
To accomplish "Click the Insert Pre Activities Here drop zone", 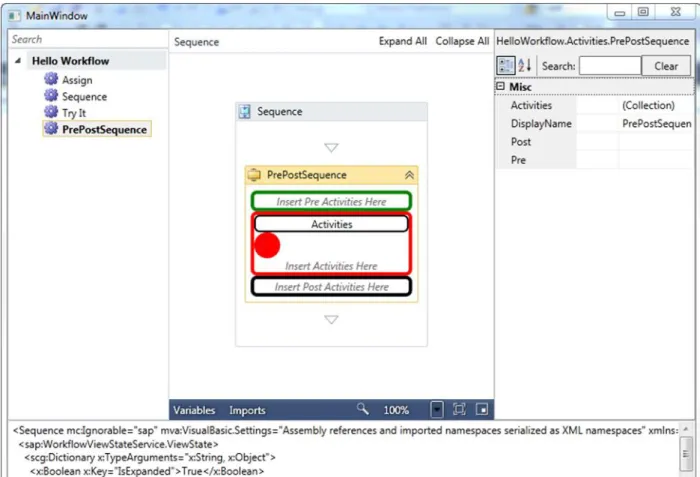I will tap(331, 201).
